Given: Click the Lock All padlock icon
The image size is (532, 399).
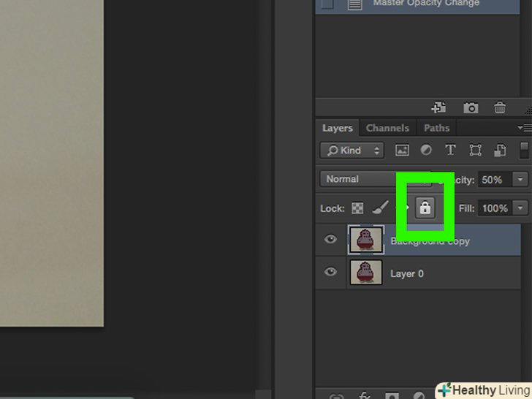Looking at the screenshot, I should [x=425, y=208].
